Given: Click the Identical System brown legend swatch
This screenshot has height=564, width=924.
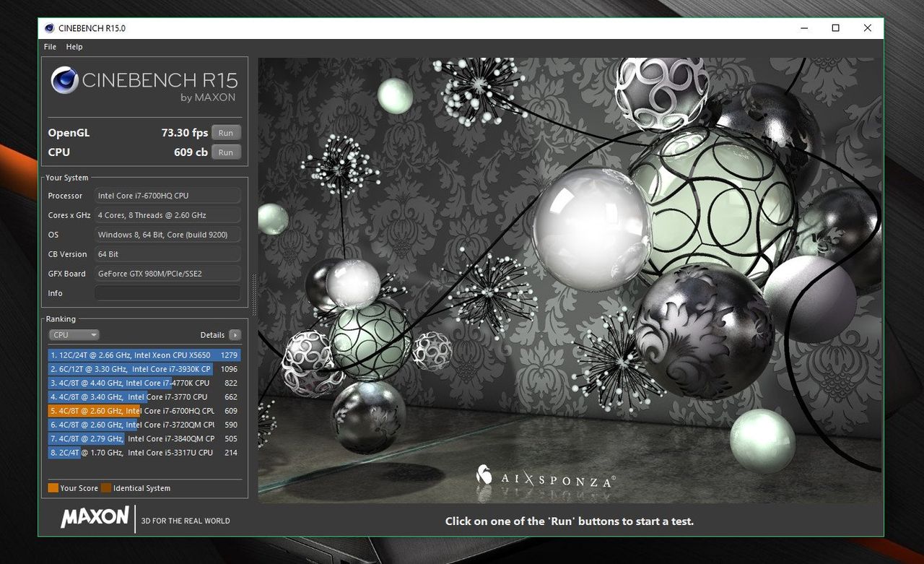Looking at the screenshot, I should click(x=106, y=488).
